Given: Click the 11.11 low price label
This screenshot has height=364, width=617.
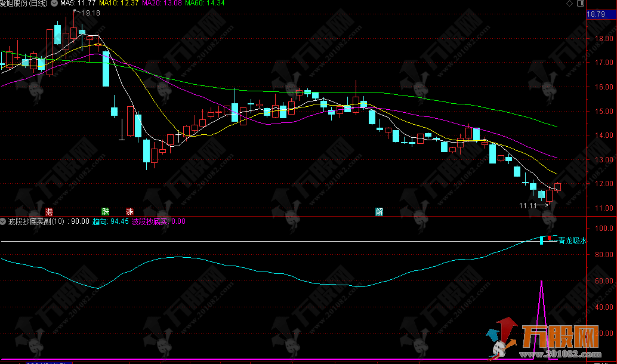Looking at the screenshot, I should tap(527, 205).
